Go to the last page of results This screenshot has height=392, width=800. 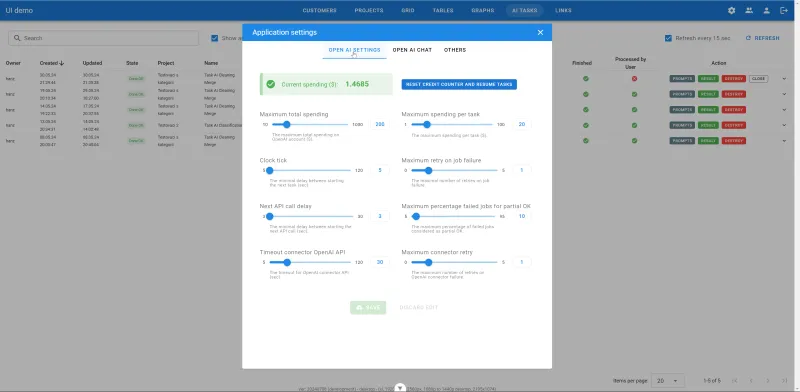pyautogui.click(x=784, y=381)
